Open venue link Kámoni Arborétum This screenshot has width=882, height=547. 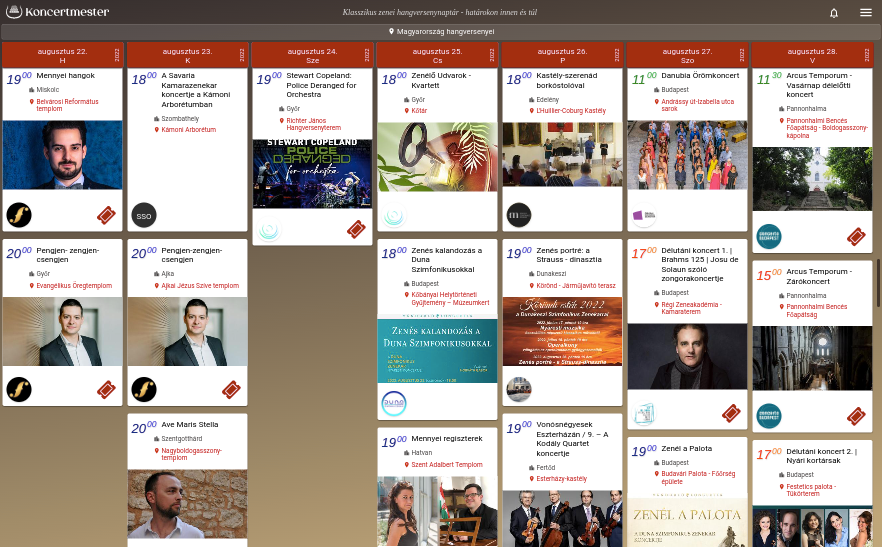pos(188,129)
